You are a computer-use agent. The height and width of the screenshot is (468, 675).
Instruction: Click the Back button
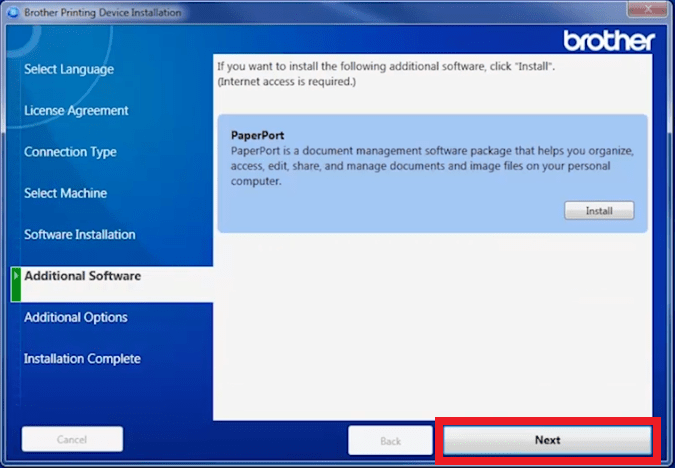pos(390,440)
